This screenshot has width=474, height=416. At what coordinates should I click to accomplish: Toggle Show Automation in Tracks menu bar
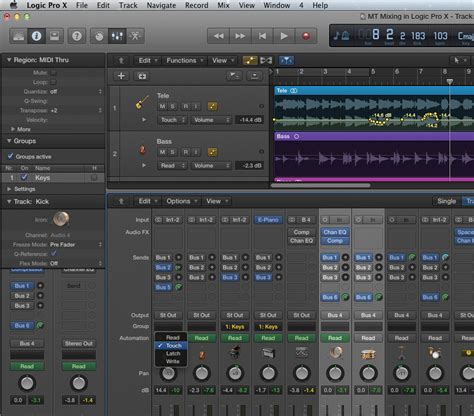250,60
